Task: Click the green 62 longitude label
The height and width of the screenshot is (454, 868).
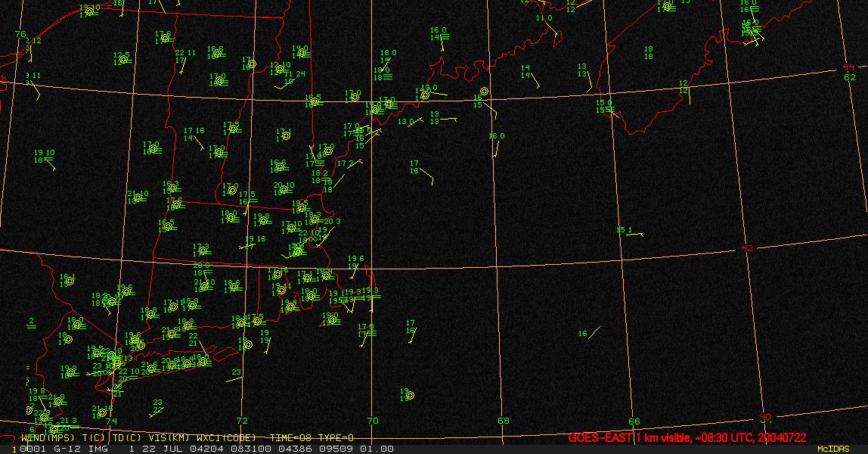Action: pyautogui.click(x=850, y=77)
